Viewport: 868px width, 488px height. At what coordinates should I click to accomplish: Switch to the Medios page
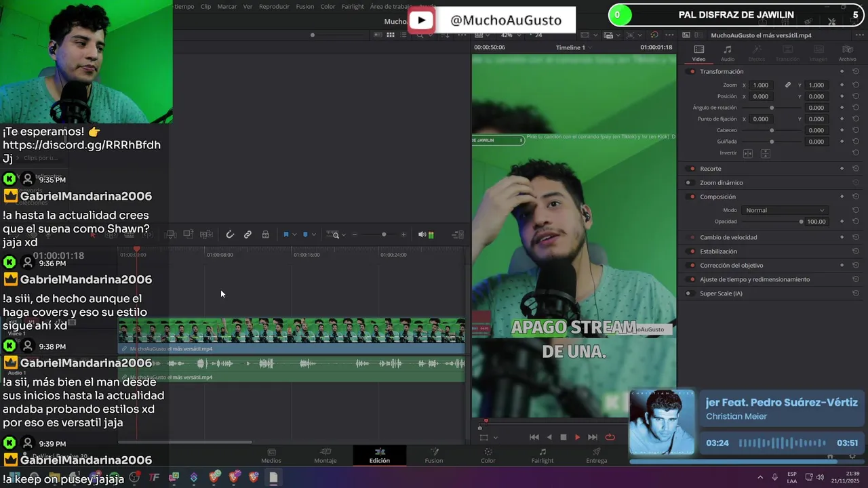271,455
